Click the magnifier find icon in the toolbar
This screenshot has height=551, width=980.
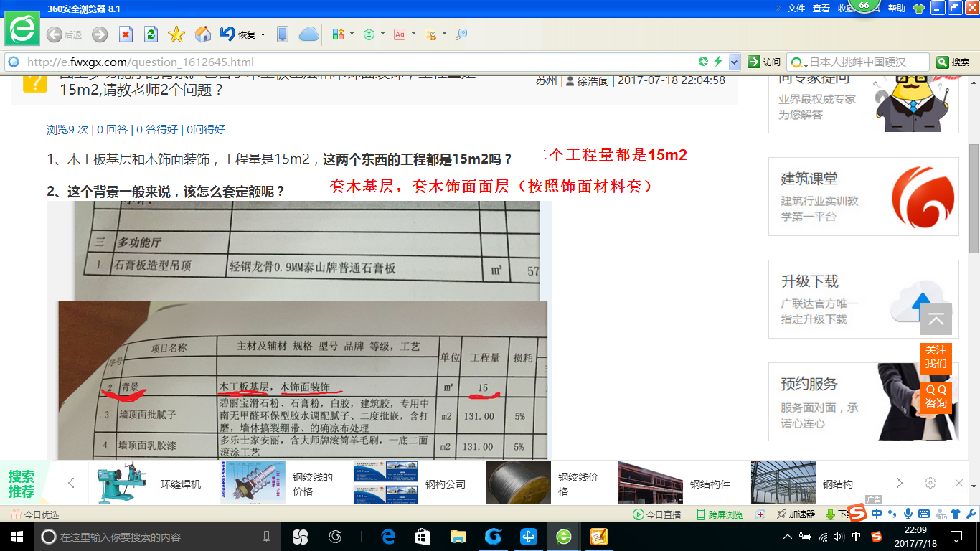(461, 34)
